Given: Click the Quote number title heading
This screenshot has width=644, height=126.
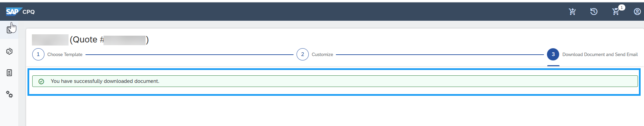Looking at the screenshot, I should 90,40.
